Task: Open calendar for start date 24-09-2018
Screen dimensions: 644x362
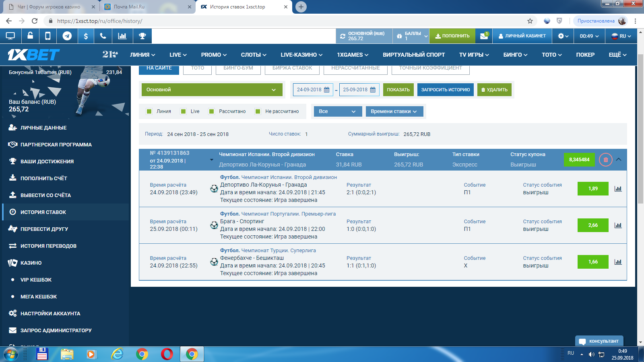Action: (x=327, y=90)
